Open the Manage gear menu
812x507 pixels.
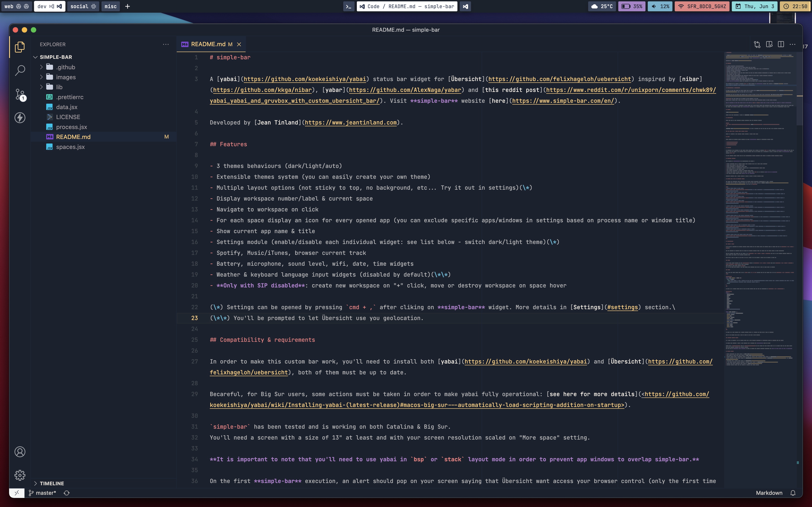(x=20, y=475)
